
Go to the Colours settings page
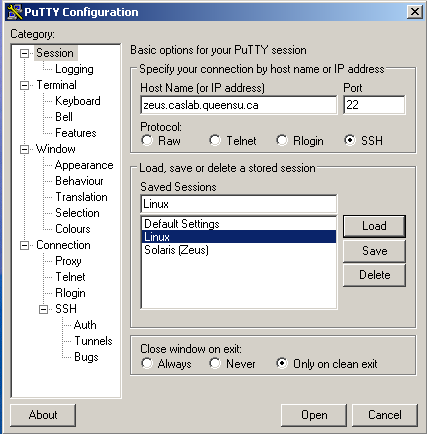[73, 229]
